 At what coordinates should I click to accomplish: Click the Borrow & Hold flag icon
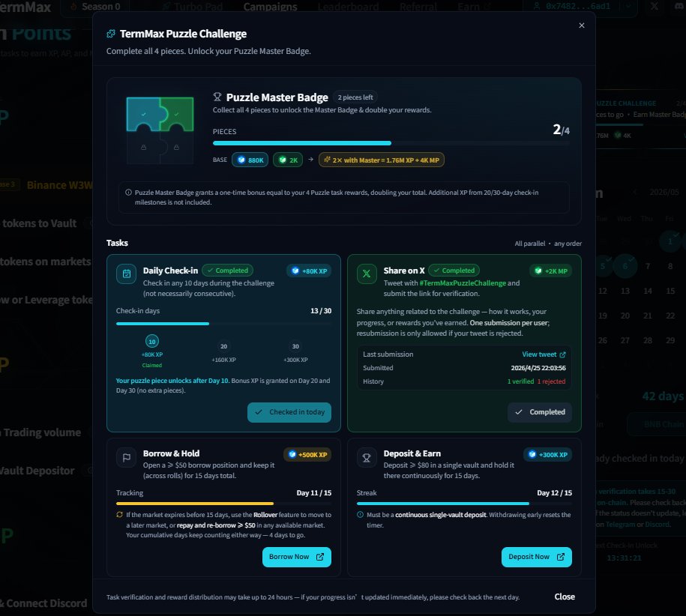tap(127, 458)
